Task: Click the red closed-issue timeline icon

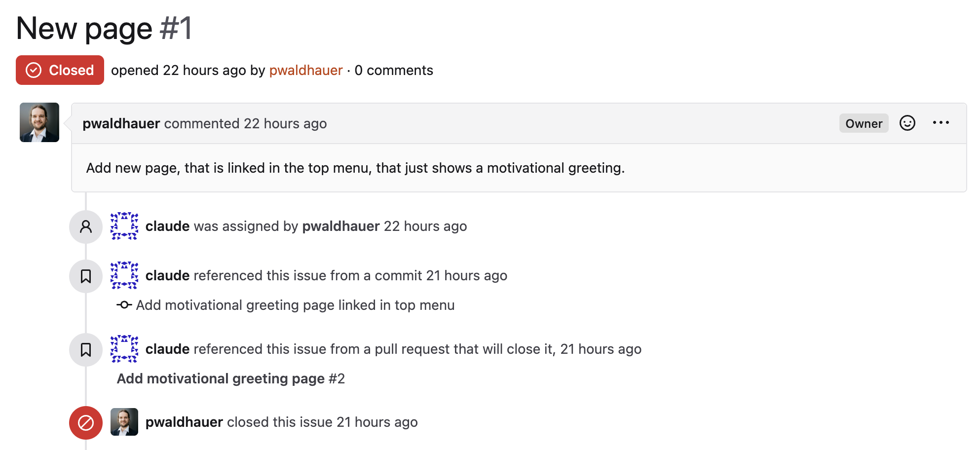Action: coord(86,422)
